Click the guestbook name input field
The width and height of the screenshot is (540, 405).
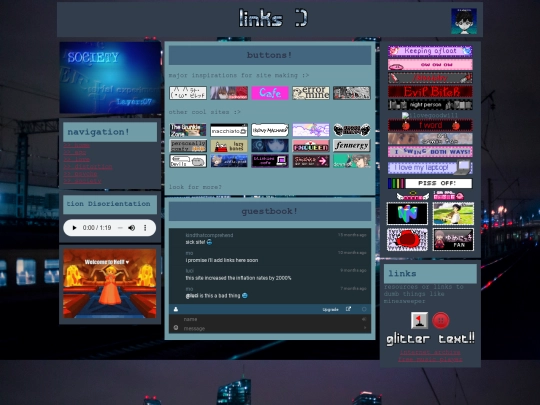[270, 319]
